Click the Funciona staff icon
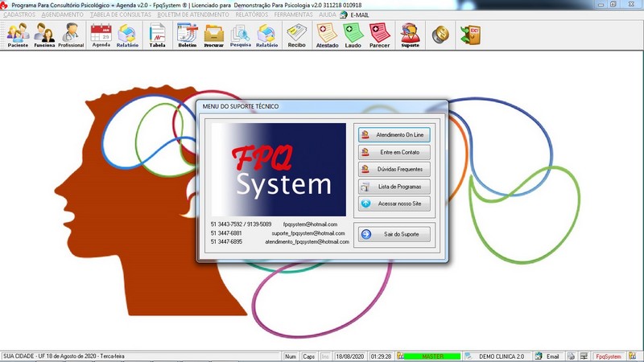 [44, 35]
